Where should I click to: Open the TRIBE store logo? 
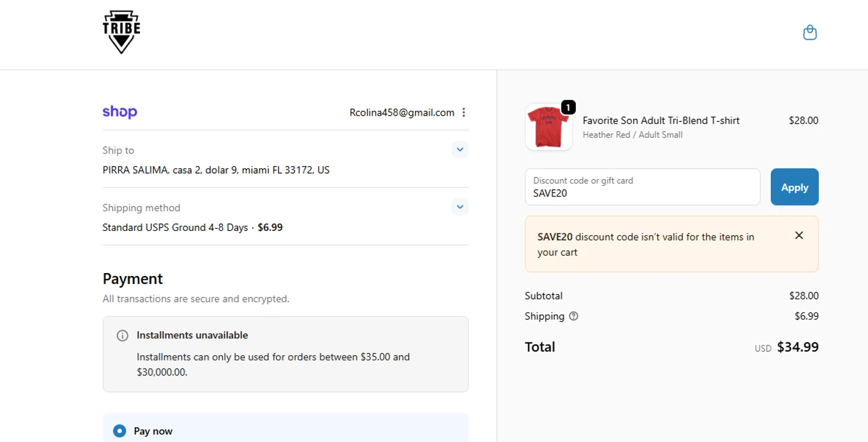(x=122, y=32)
